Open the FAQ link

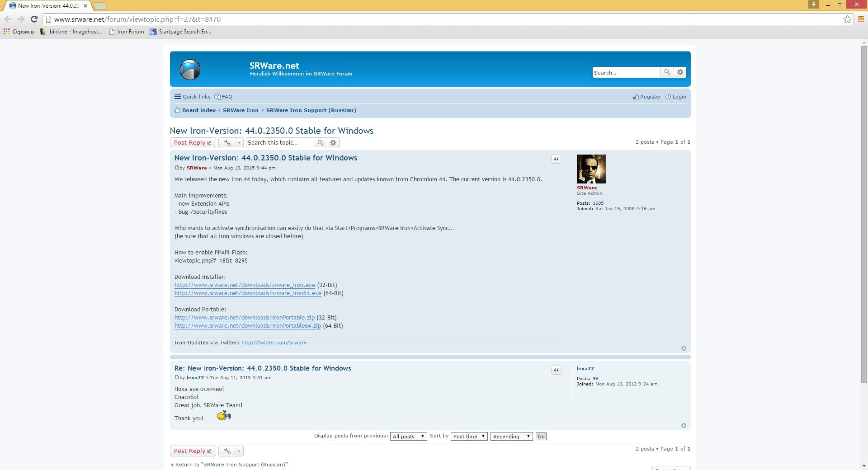pyautogui.click(x=223, y=97)
